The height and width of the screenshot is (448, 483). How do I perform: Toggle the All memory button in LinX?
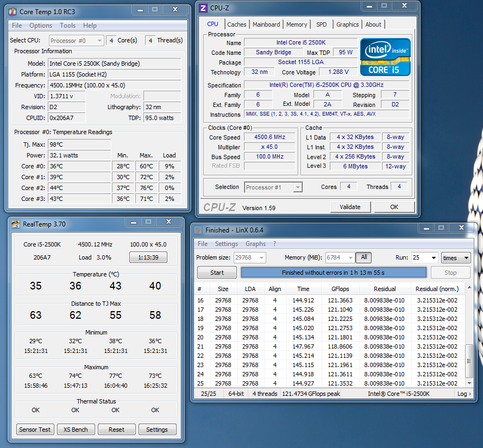tap(363, 257)
